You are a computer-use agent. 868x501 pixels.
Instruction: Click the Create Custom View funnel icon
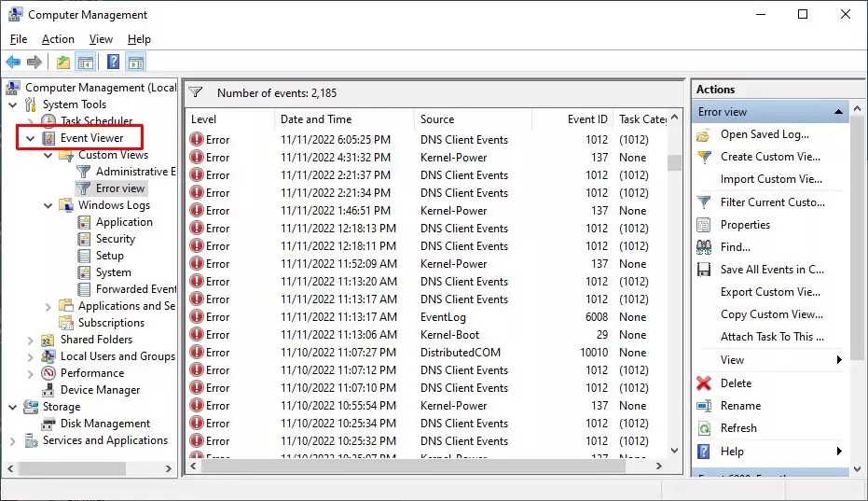pyautogui.click(x=704, y=157)
